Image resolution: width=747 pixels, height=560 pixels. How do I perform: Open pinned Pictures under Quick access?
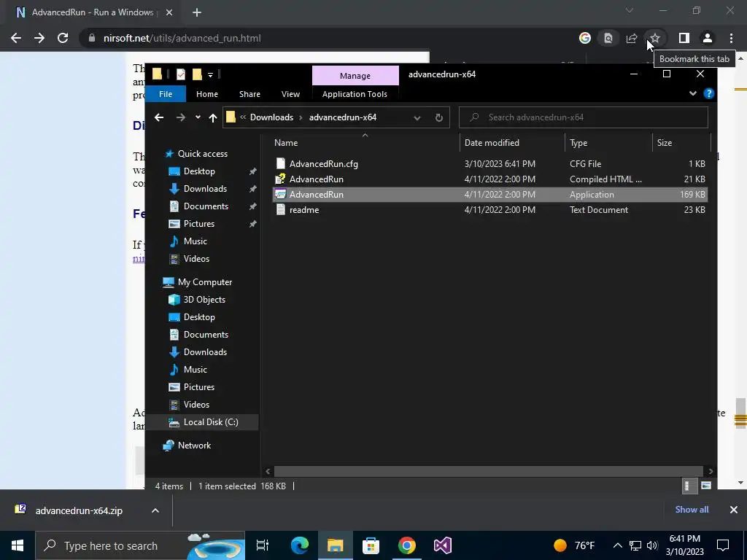click(x=199, y=224)
